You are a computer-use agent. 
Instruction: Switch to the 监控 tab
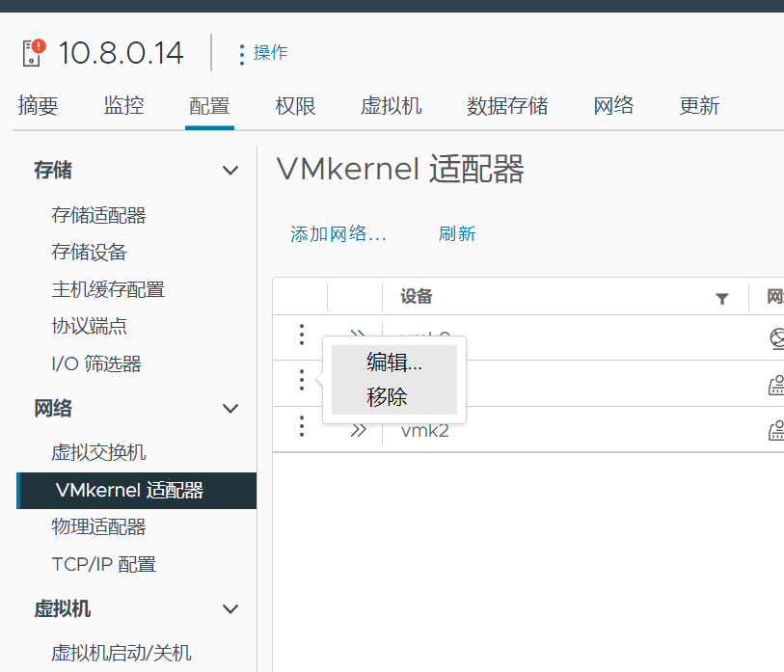[x=123, y=106]
